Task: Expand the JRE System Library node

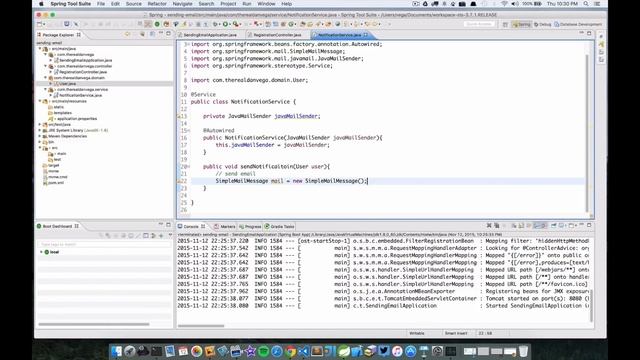Action: point(40,130)
